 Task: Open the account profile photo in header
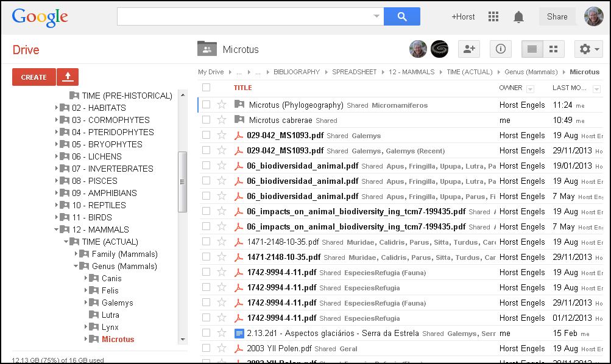click(593, 16)
